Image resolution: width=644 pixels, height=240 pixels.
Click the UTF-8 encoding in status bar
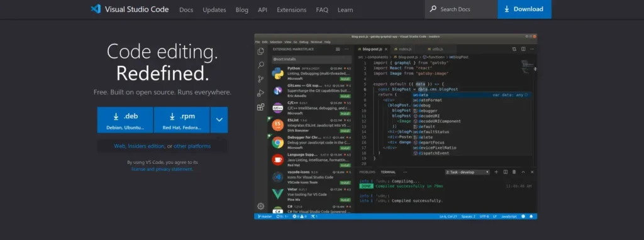tap(485, 216)
